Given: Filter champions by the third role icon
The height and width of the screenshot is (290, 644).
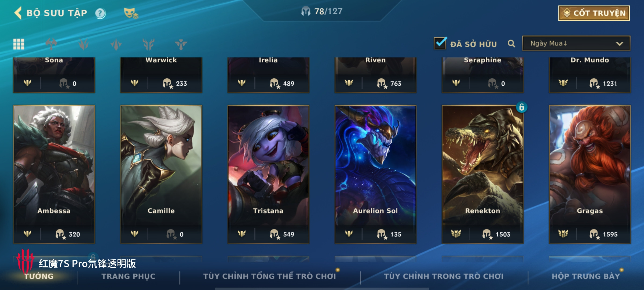Looking at the screenshot, I should coord(116,44).
